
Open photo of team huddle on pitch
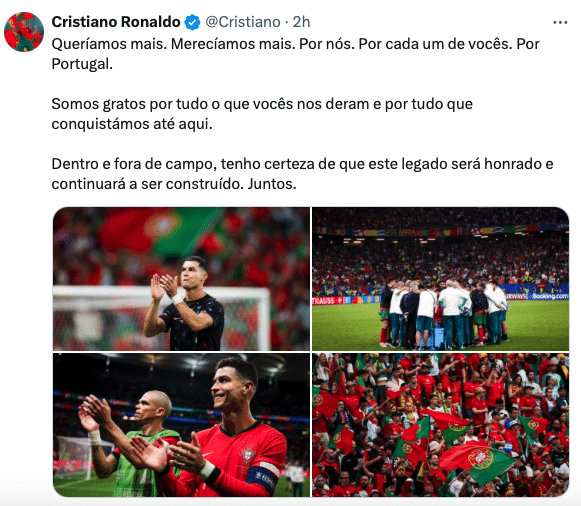pos(441,279)
